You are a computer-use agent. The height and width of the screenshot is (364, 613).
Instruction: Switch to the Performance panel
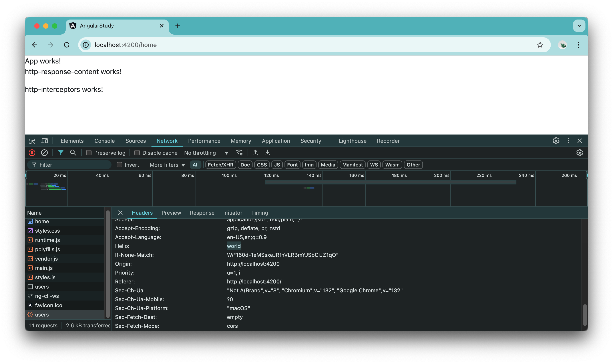tap(204, 141)
